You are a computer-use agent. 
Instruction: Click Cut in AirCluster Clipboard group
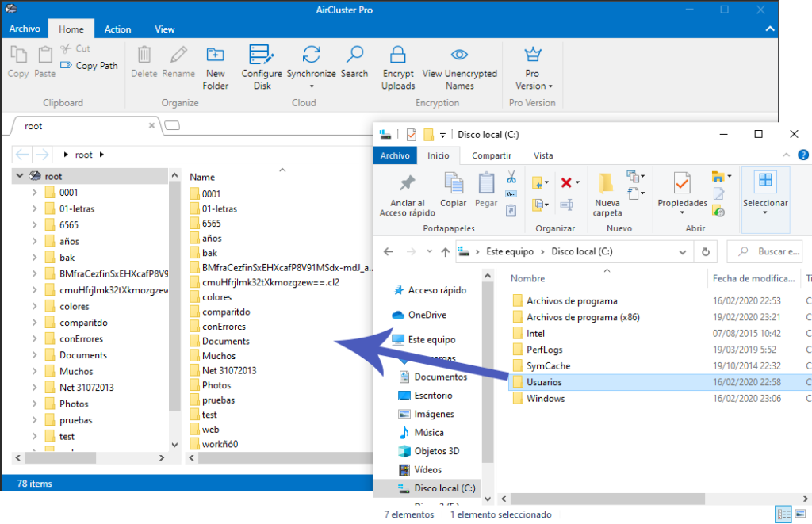75,48
